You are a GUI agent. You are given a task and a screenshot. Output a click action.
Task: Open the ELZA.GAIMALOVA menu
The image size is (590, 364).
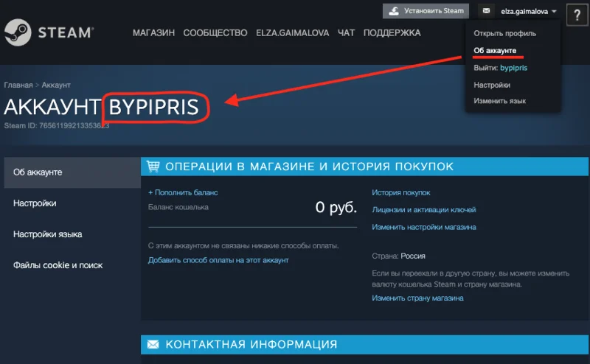point(292,33)
